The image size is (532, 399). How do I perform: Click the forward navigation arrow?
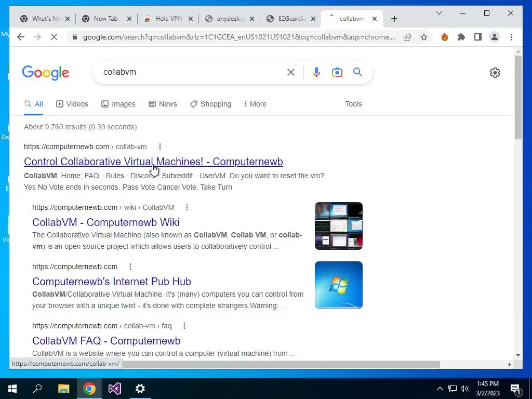coord(37,37)
